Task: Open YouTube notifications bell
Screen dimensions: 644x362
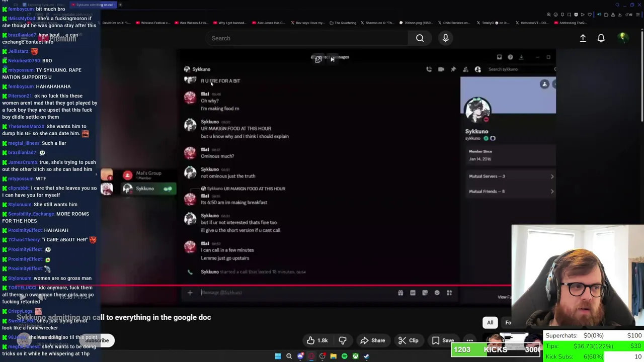Action: (601, 38)
